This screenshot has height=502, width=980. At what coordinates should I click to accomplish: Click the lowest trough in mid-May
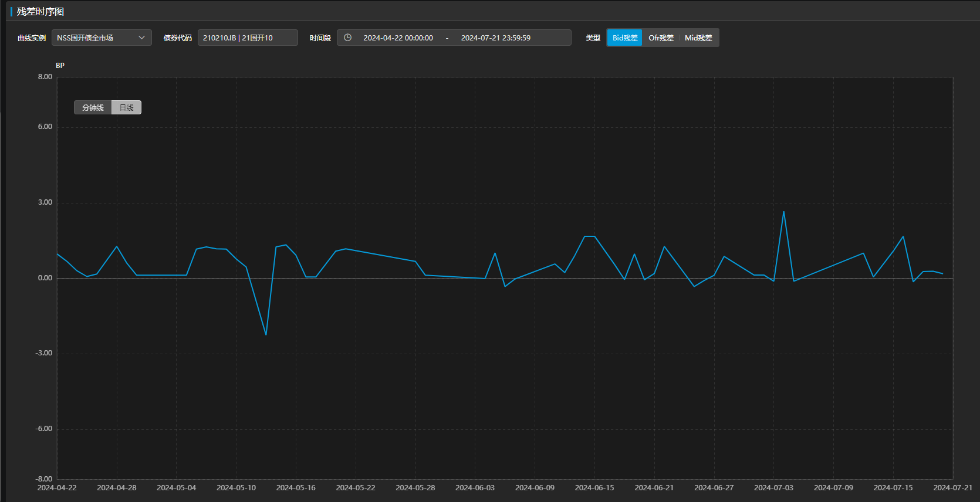266,334
